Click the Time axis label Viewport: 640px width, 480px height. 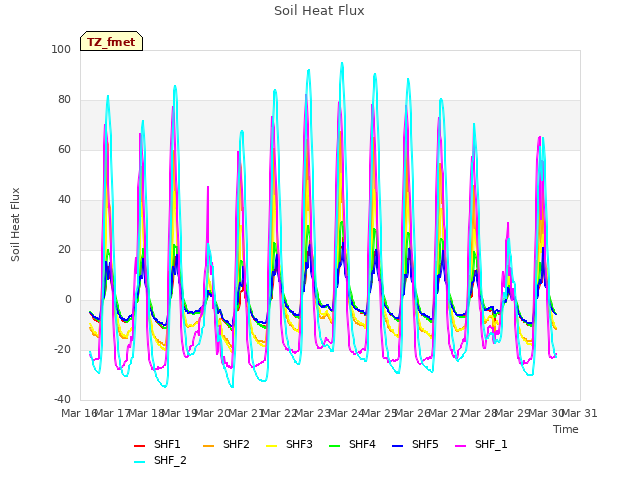pos(566,429)
